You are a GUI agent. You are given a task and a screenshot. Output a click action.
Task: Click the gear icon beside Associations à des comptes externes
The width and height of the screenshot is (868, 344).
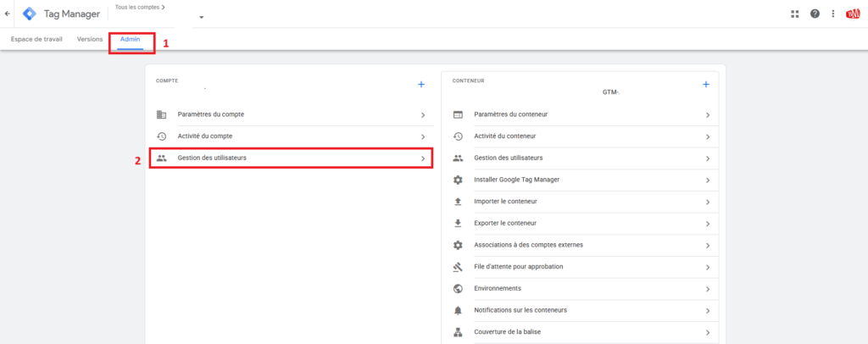click(x=458, y=245)
